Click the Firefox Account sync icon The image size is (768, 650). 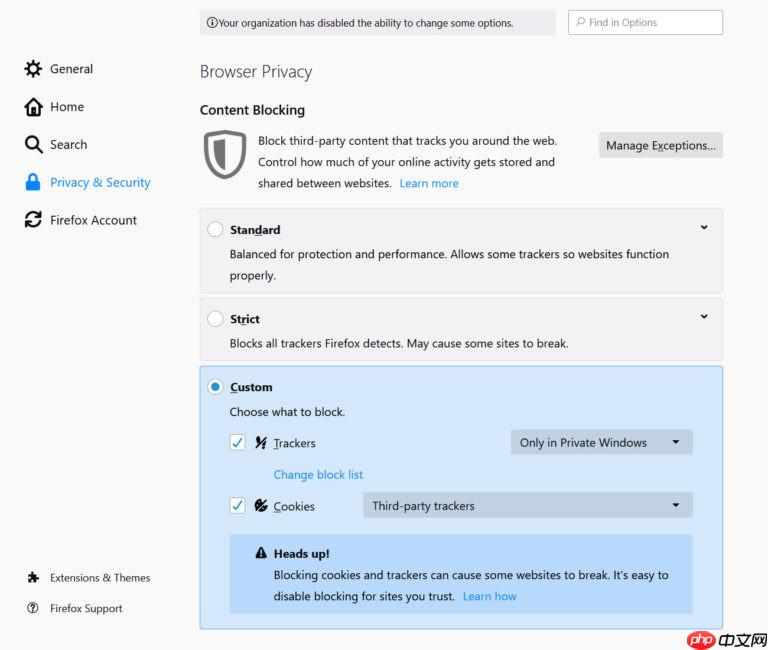pos(33,219)
